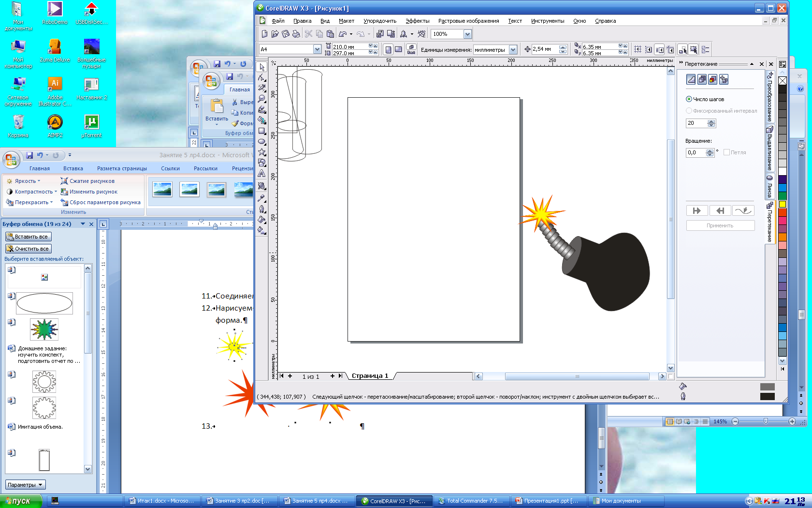Click the Export icon in CorelDRAW toolbar
The height and width of the screenshot is (508, 812).
coord(391,34)
